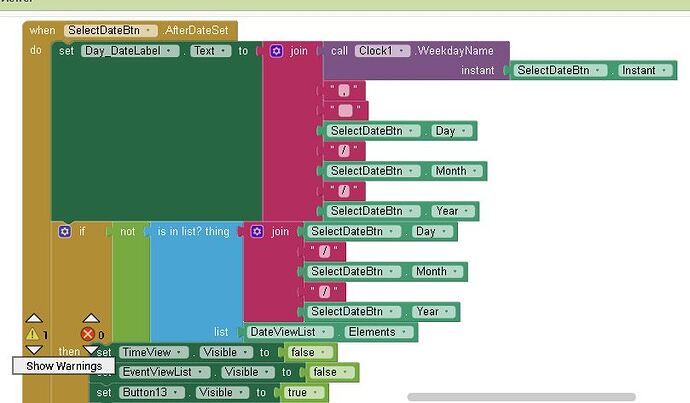Open the DateViewList component dropdown
This screenshot has width=690, height=403.
[290, 332]
